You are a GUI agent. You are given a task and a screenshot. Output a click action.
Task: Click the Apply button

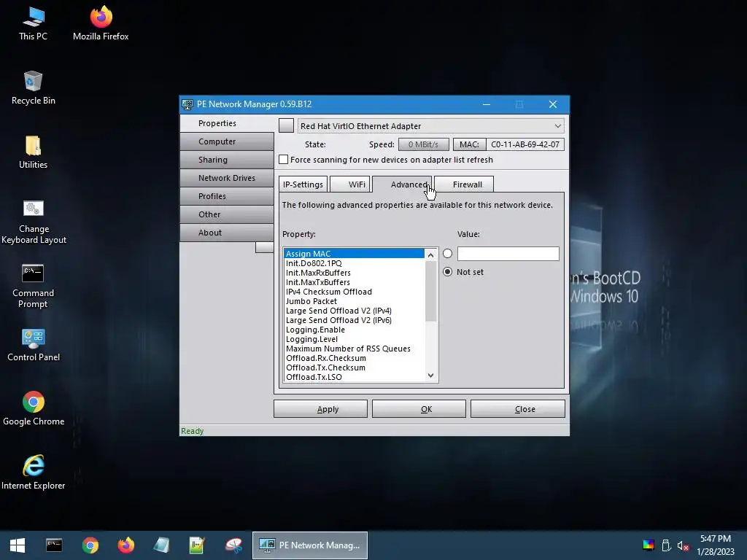click(321, 409)
